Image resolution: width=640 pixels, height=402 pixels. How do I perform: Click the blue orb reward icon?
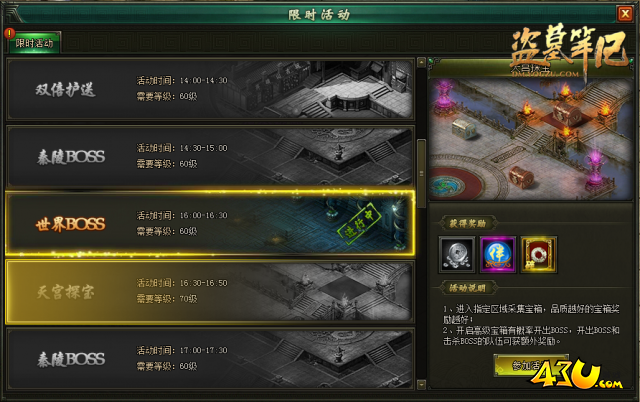[498, 254]
